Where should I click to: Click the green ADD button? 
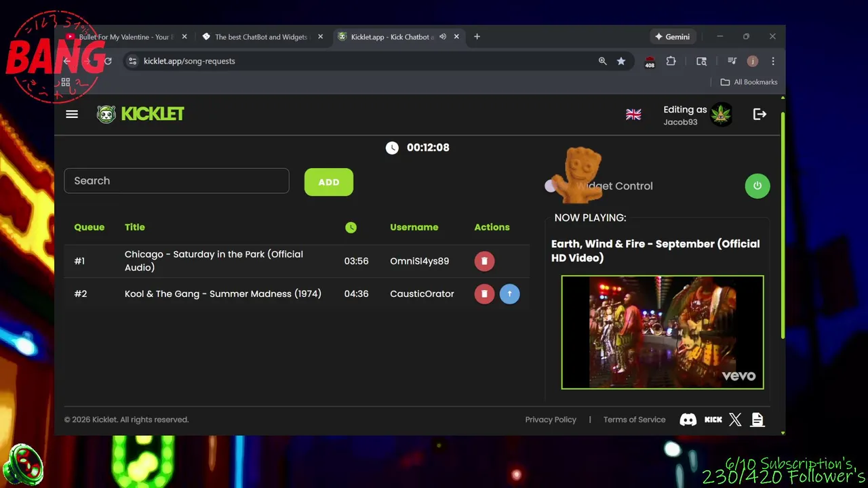point(329,182)
